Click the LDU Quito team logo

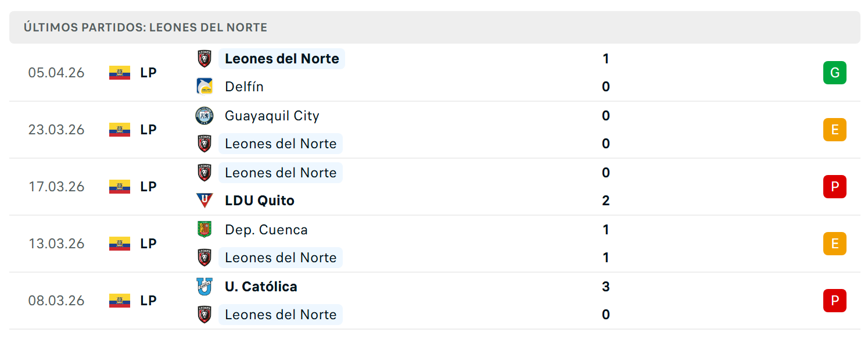pyautogui.click(x=205, y=201)
